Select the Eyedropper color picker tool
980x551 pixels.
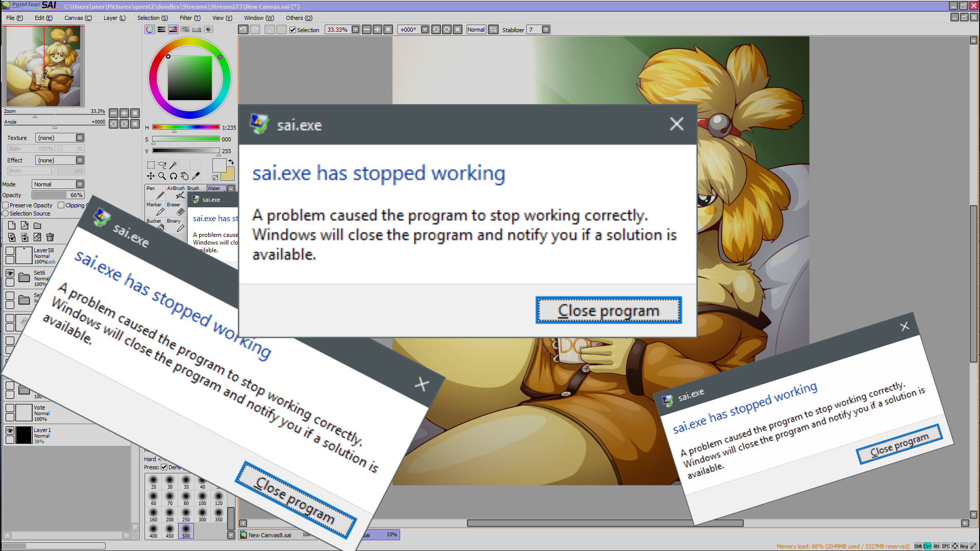(196, 176)
